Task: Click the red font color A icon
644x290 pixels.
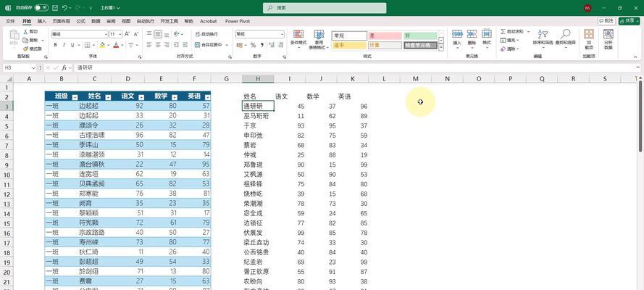Action: (116, 45)
